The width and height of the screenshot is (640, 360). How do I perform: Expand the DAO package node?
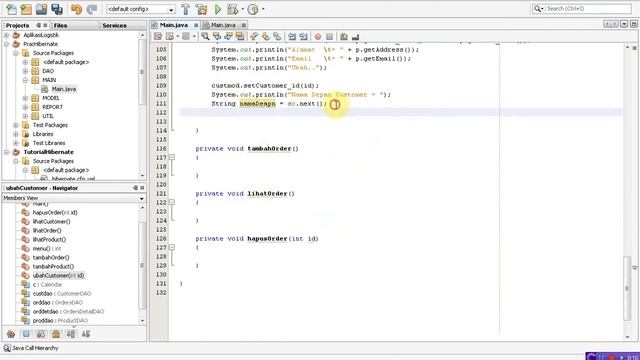tap(25, 71)
